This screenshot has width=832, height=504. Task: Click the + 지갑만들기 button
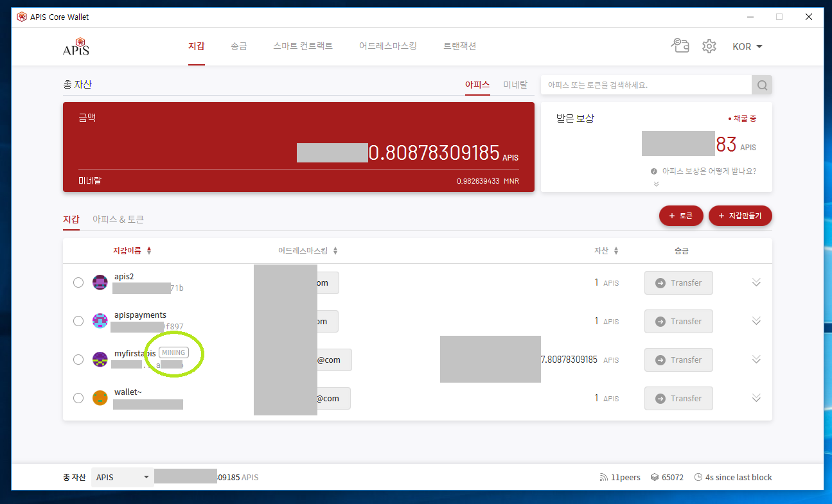coord(740,216)
